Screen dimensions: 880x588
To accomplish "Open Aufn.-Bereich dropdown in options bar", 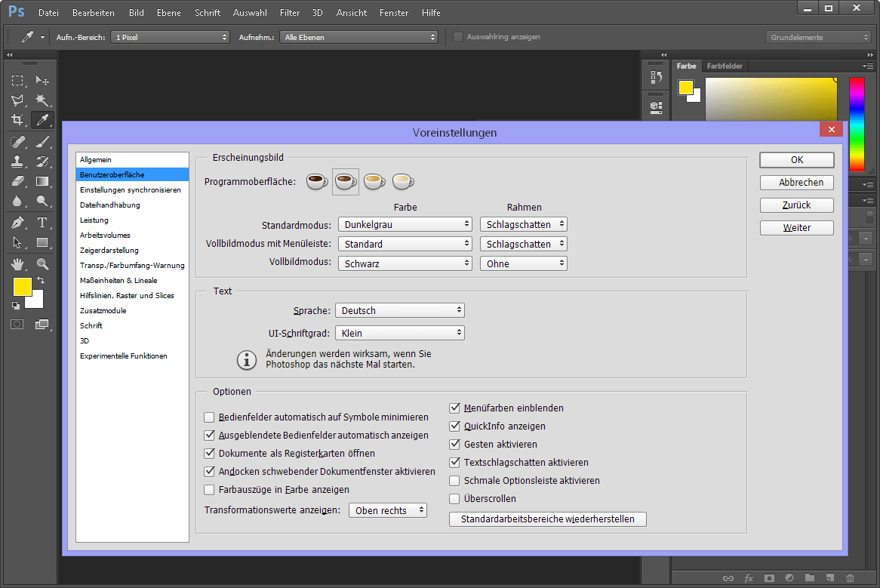I will click(x=170, y=37).
